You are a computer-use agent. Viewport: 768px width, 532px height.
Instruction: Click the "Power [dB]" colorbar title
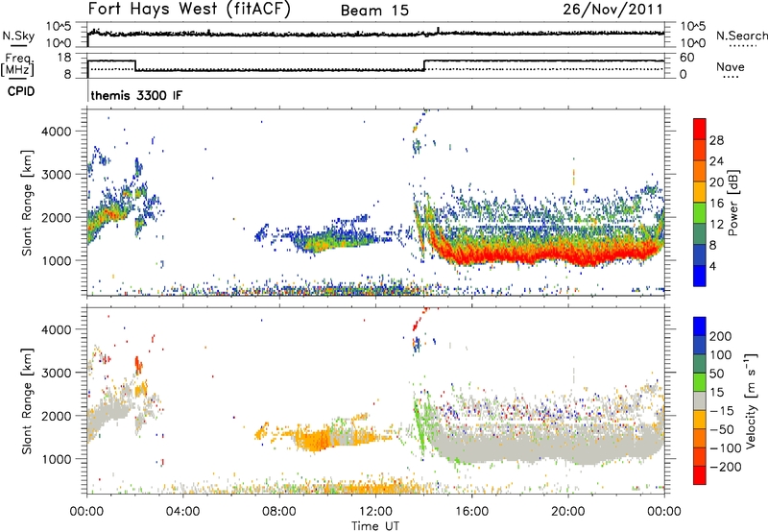point(732,203)
